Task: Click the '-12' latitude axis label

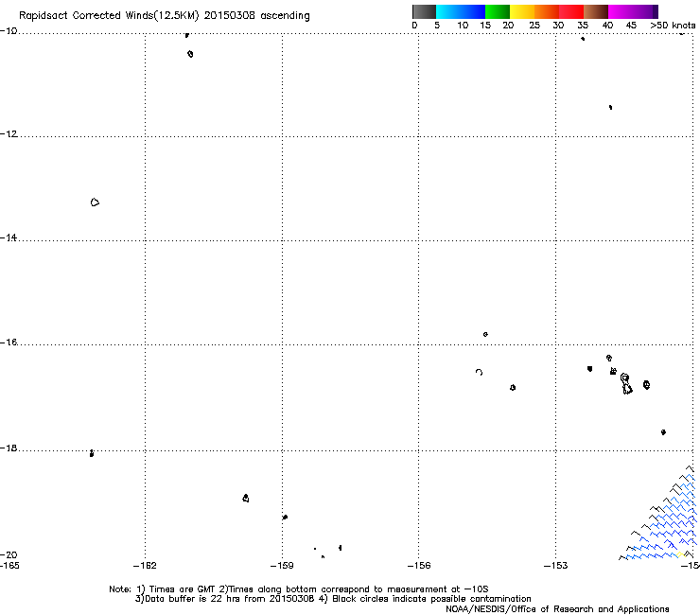Action: [x=9, y=134]
